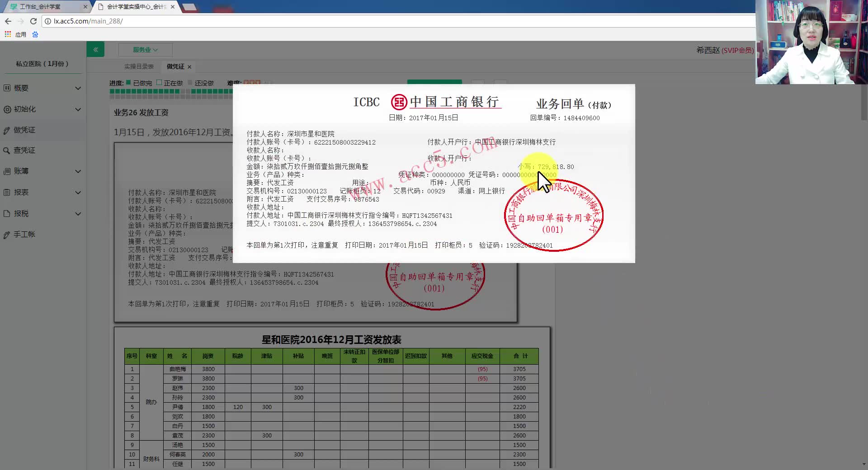Click the enlarged ICBC bank receipt popup

click(434, 174)
